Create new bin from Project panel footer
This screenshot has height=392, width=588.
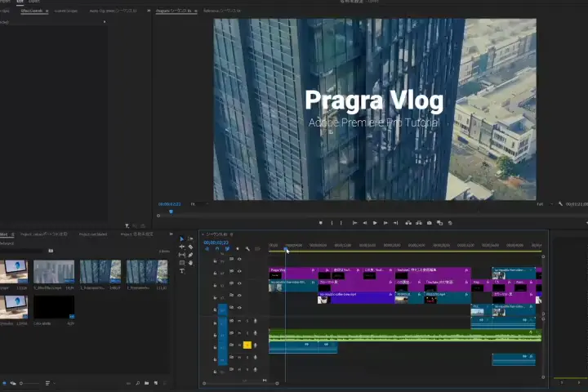[147, 383]
